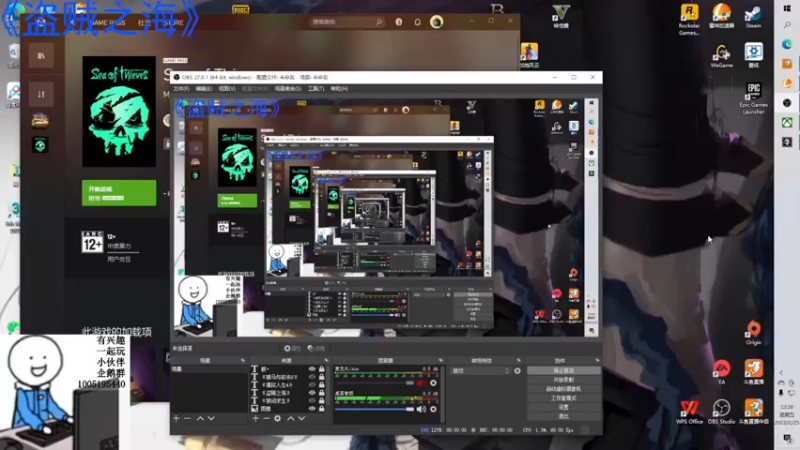Mute desktop audio speaker icon
The height and width of the screenshot is (450, 800).
tap(421, 409)
